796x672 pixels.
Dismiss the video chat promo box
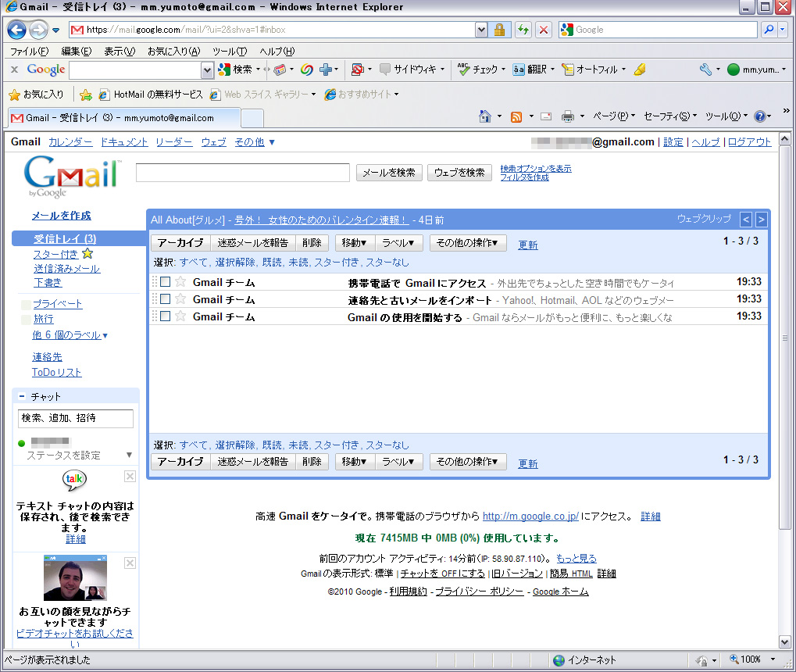[130, 563]
